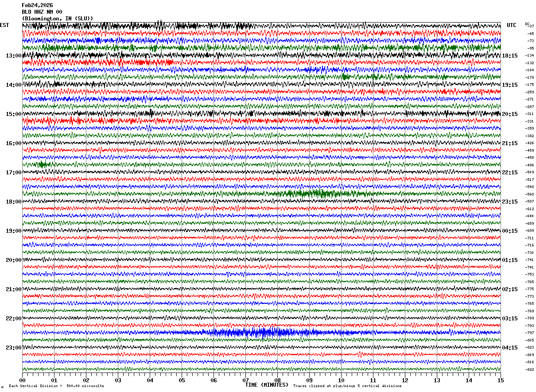Click the traces clipped footnote text
The width and height of the screenshot is (536, 392).
pos(347,386)
